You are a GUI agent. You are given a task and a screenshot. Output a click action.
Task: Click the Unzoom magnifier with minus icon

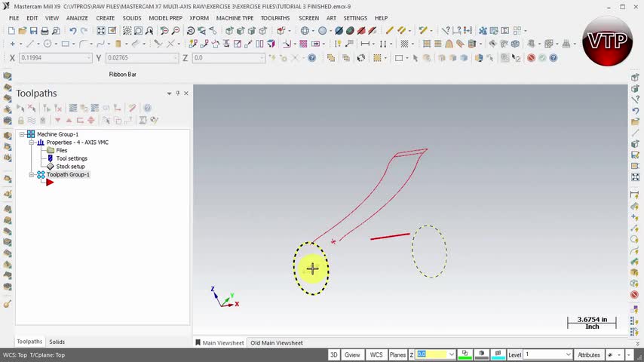coord(176,31)
